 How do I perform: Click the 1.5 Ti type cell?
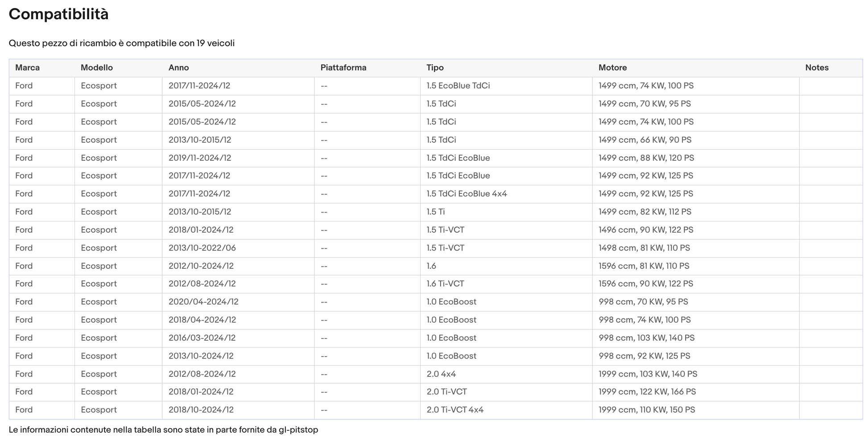click(x=435, y=212)
